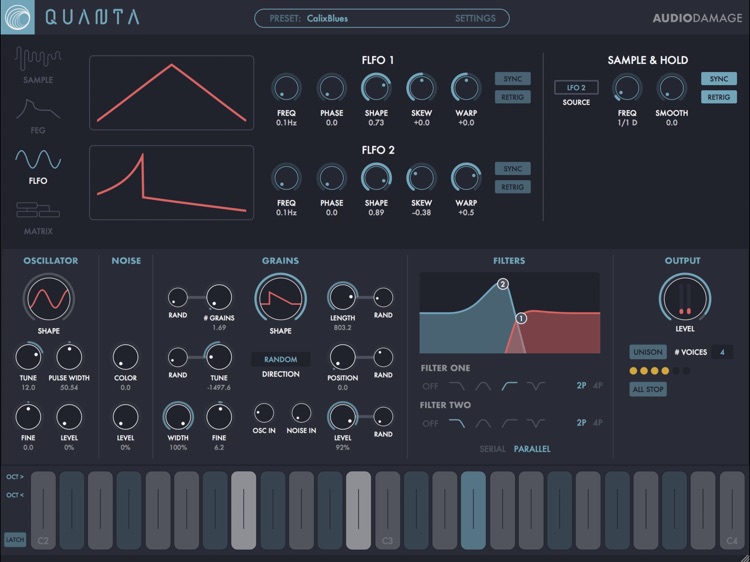Shift keyboard octave down with OCT <
Screen dimensions: 750x562
pyautogui.click(x=15, y=495)
